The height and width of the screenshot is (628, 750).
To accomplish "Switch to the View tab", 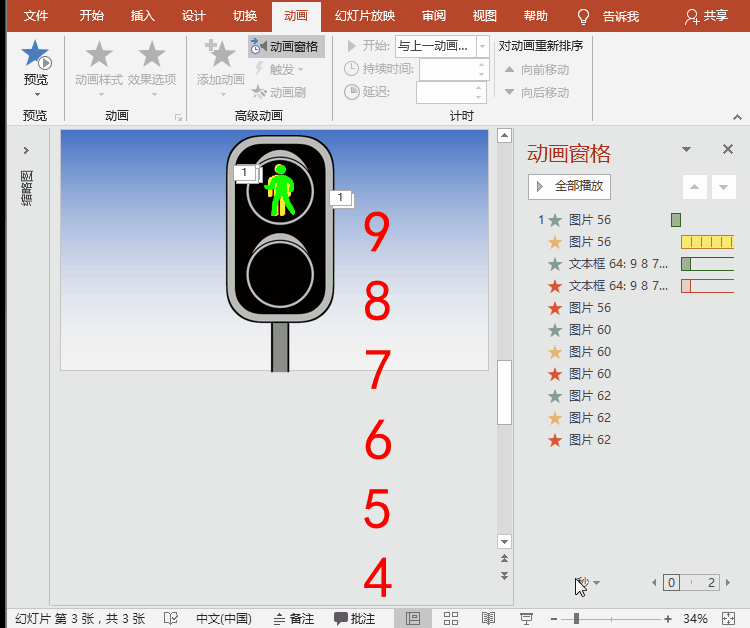I will click(485, 16).
